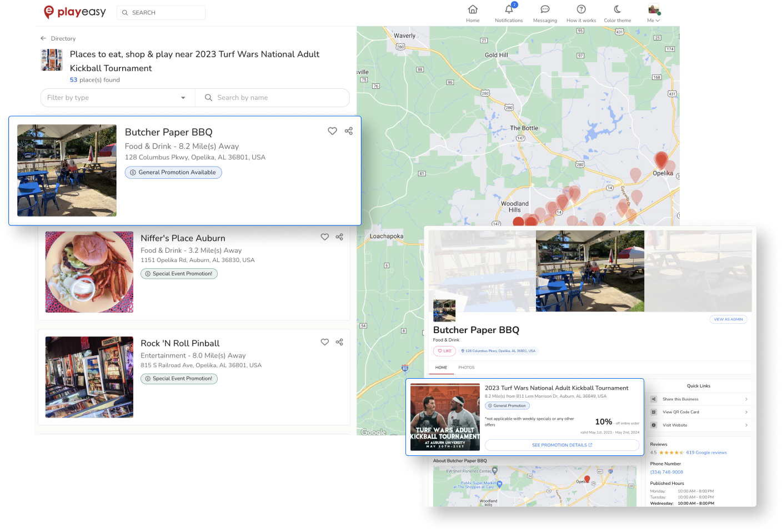
Task: Favorite Niffer's Place Auburn
Action: (325, 237)
